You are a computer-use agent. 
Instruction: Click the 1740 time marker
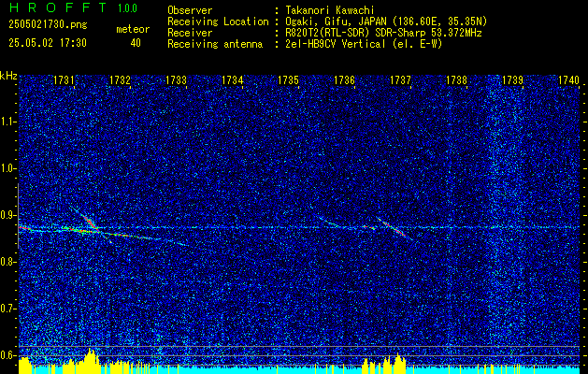coord(569,80)
